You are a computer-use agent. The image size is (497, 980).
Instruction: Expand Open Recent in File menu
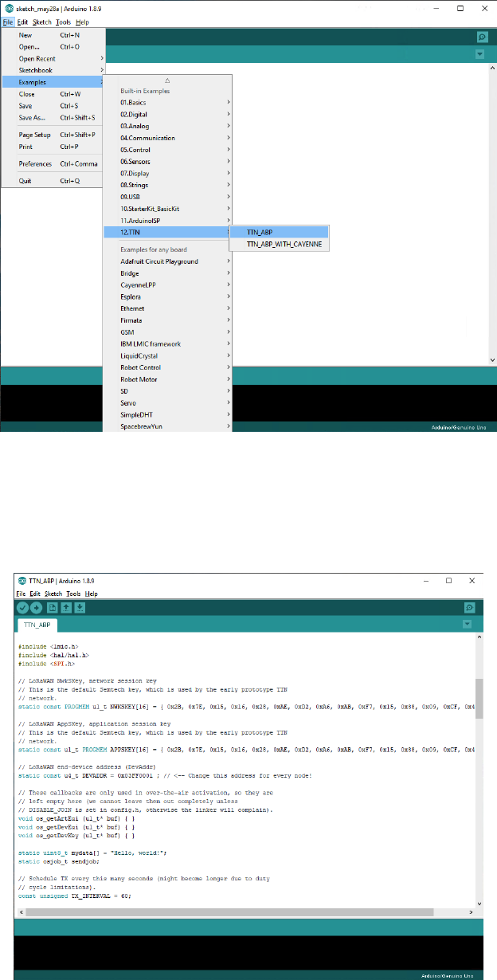click(x=53, y=59)
